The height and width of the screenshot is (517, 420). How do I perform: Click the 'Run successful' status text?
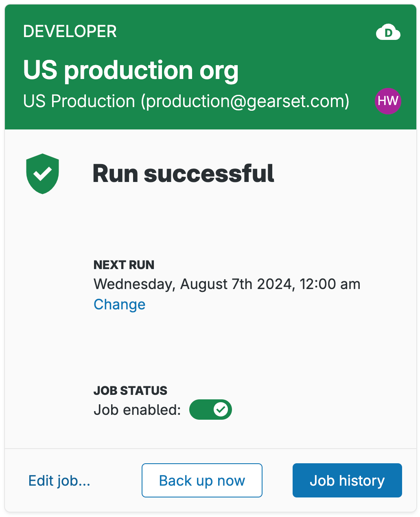(183, 173)
